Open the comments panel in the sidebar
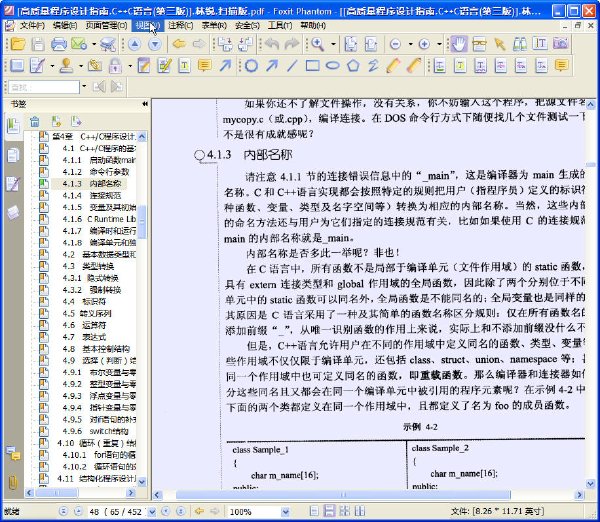The image size is (600, 522). [13, 454]
